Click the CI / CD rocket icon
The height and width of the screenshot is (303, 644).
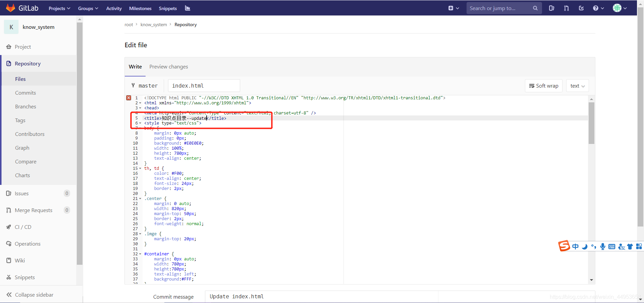[9, 227]
